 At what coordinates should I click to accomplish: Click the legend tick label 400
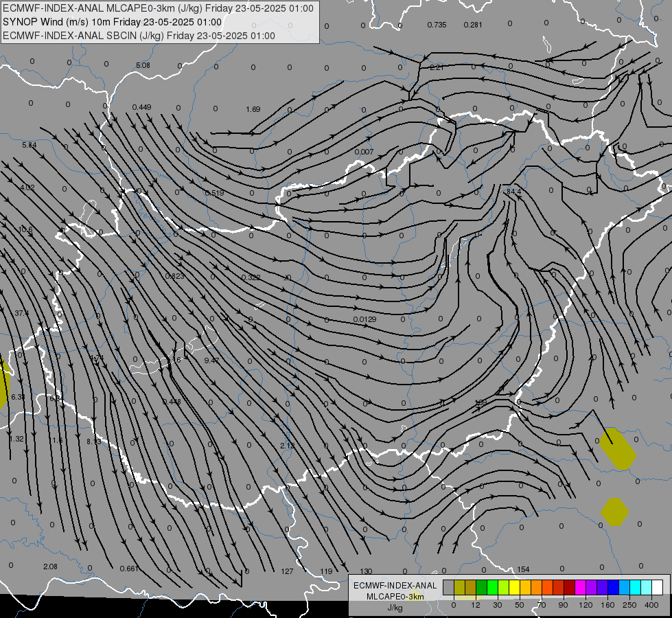(x=651, y=605)
